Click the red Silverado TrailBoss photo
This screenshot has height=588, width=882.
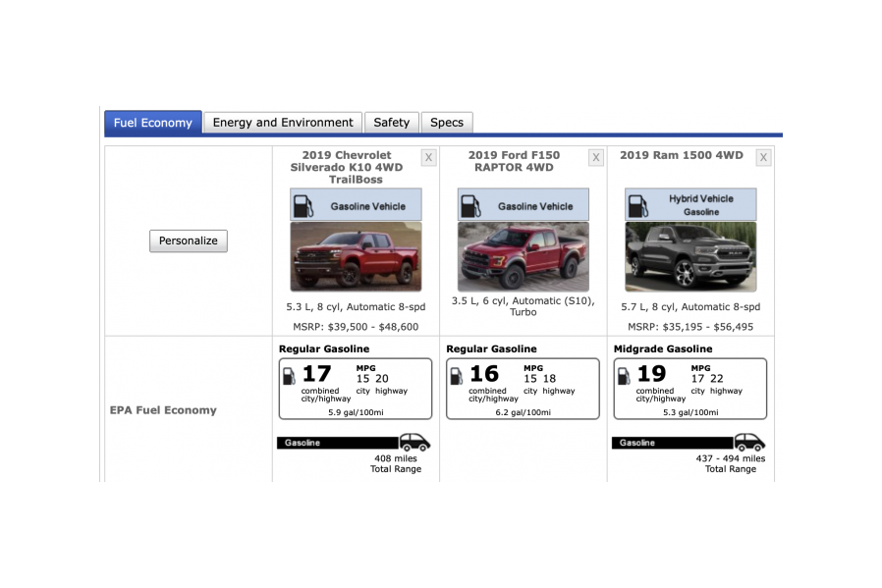tap(356, 255)
